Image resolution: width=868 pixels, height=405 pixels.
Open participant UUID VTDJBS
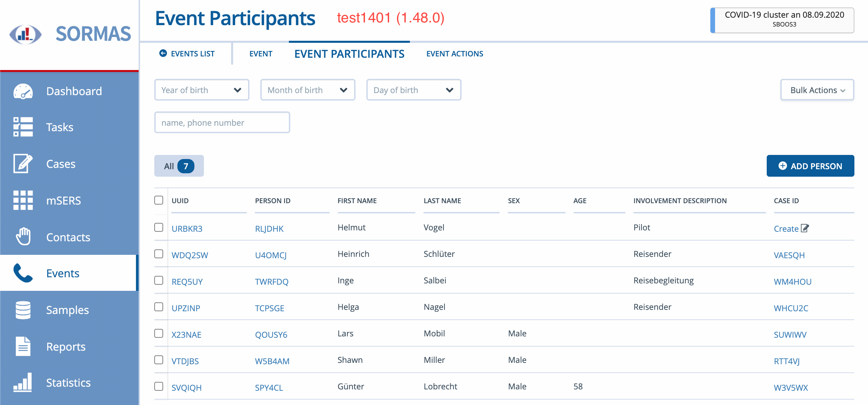[185, 361]
